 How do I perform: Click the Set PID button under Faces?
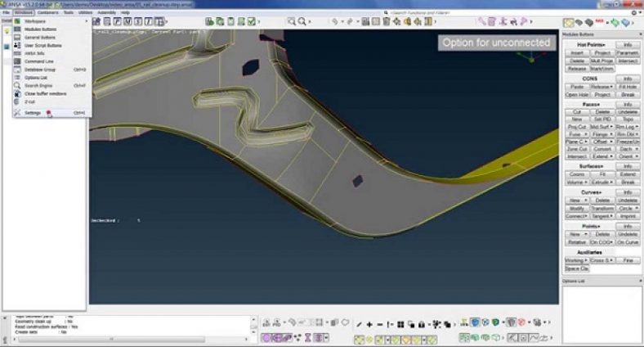(602, 119)
